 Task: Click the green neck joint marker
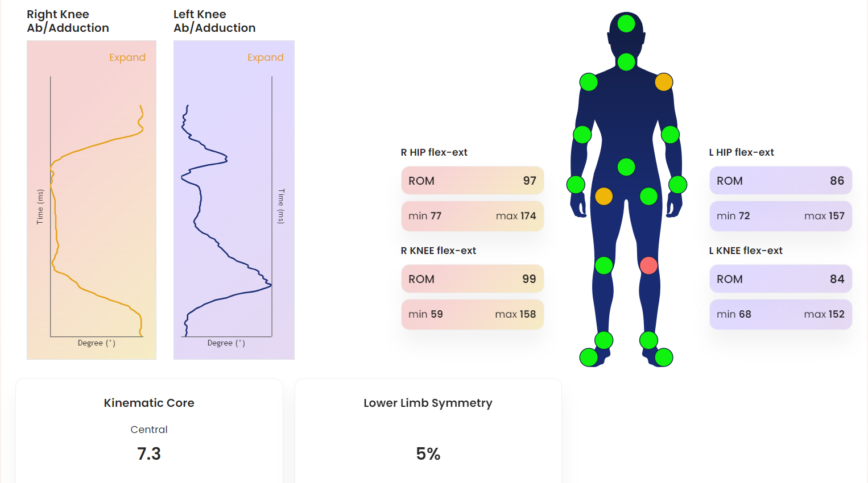[626, 61]
